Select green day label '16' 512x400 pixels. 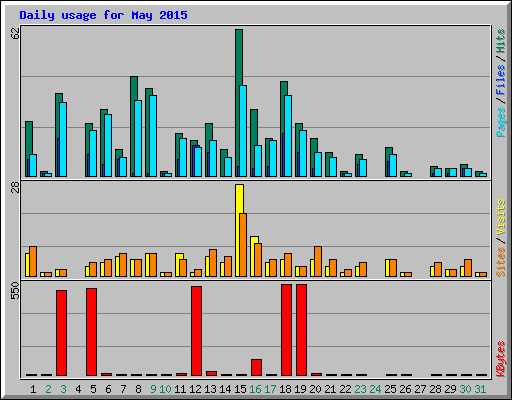tap(255, 389)
